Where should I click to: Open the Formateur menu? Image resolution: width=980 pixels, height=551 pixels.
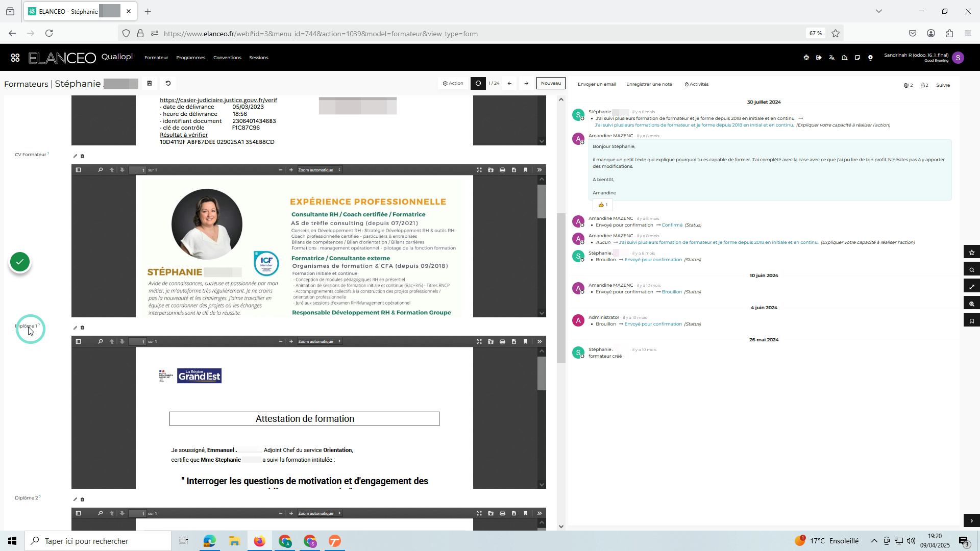[x=156, y=58]
